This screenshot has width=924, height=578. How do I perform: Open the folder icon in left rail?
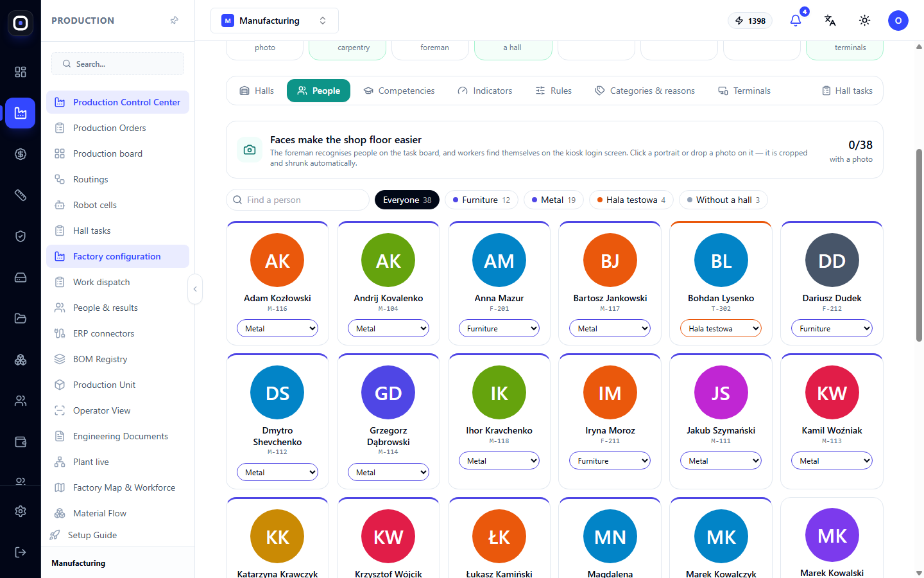[x=21, y=319]
